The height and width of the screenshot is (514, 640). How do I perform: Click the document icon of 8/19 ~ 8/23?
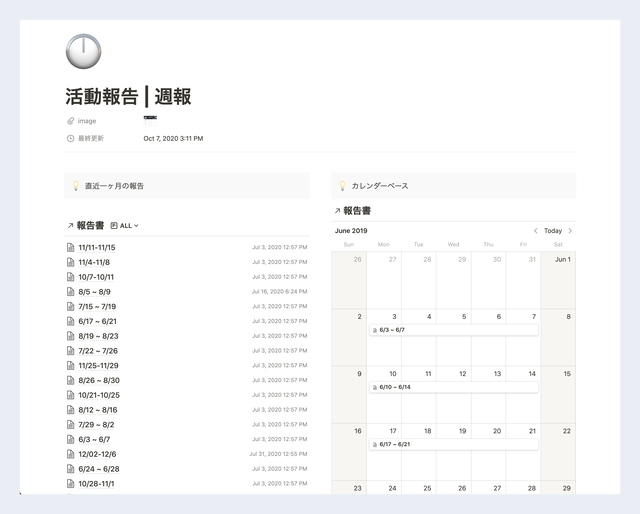pos(71,336)
